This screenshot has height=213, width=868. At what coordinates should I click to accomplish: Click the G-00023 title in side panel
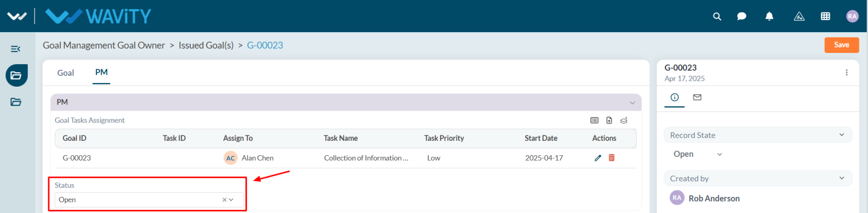(x=681, y=67)
